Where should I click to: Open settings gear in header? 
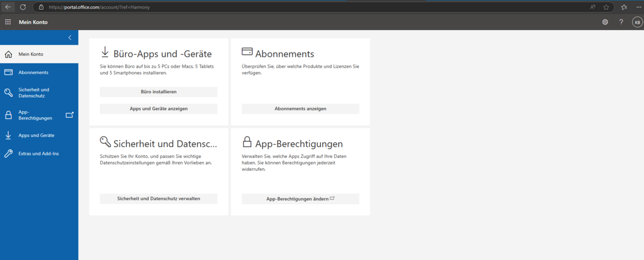pyautogui.click(x=605, y=22)
